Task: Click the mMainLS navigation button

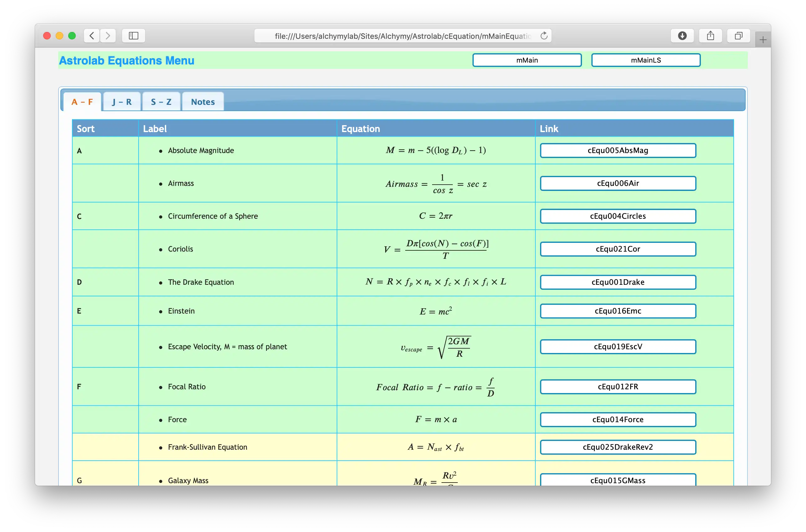Action: [x=646, y=59]
